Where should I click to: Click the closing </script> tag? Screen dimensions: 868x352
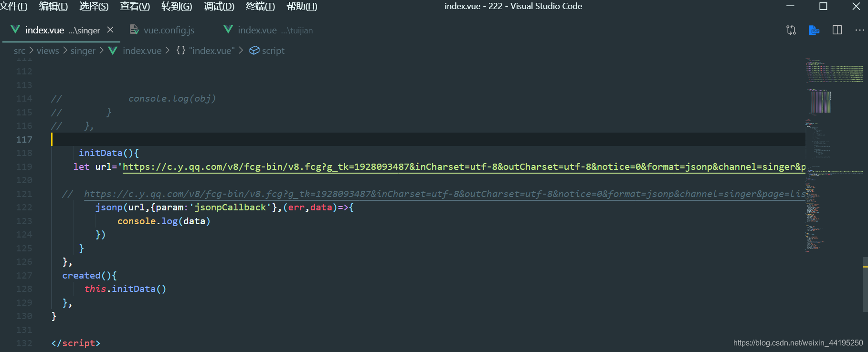pos(76,343)
